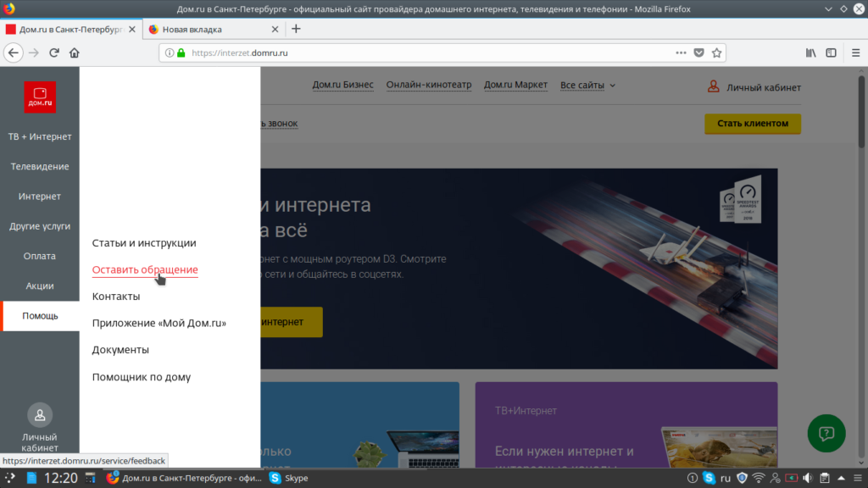Open Skype from the taskbar

(x=289, y=478)
